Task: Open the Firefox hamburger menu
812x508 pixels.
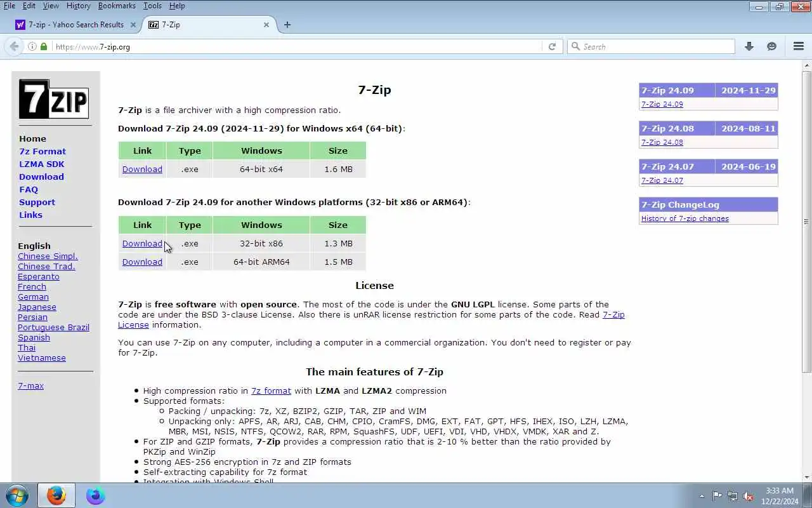Action: [x=799, y=46]
